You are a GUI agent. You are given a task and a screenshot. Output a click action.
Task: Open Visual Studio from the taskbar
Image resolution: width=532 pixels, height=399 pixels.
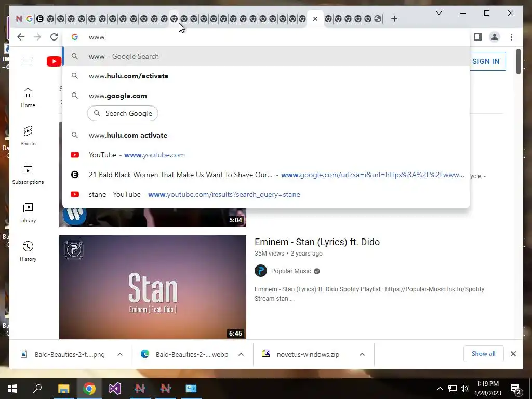click(x=115, y=389)
